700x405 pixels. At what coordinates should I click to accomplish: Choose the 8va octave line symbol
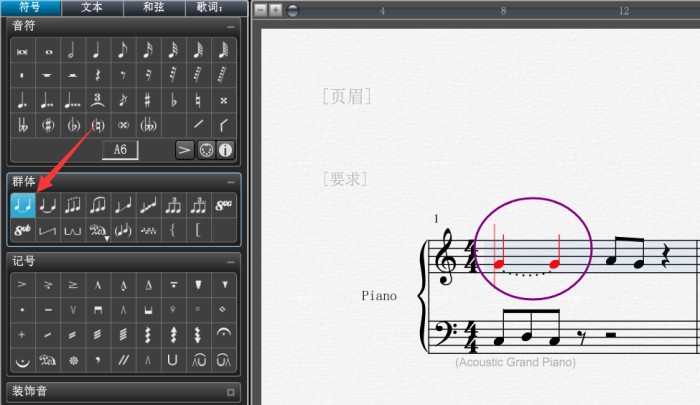coord(223,205)
